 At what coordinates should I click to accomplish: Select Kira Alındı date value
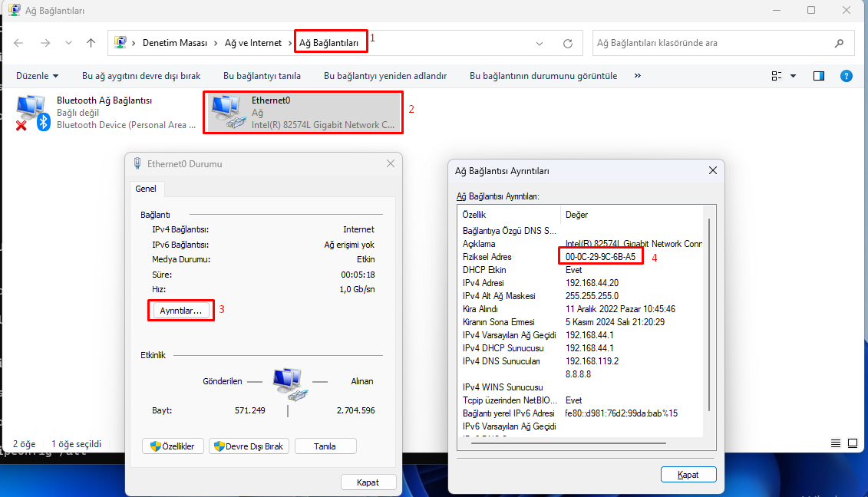tap(620, 309)
